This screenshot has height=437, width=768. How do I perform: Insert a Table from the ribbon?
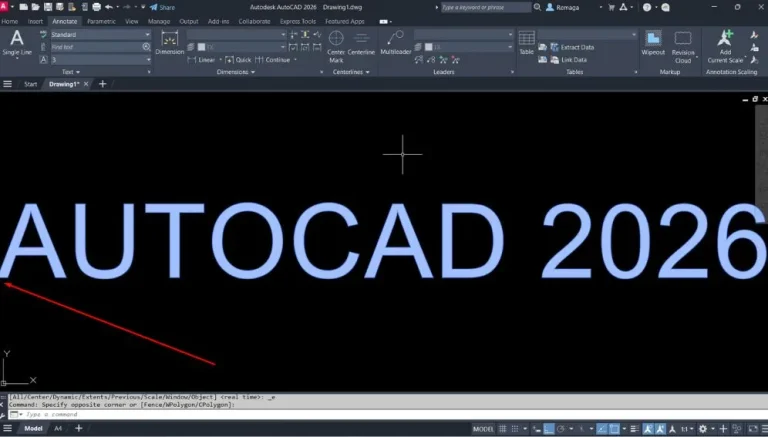coord(527,42)
